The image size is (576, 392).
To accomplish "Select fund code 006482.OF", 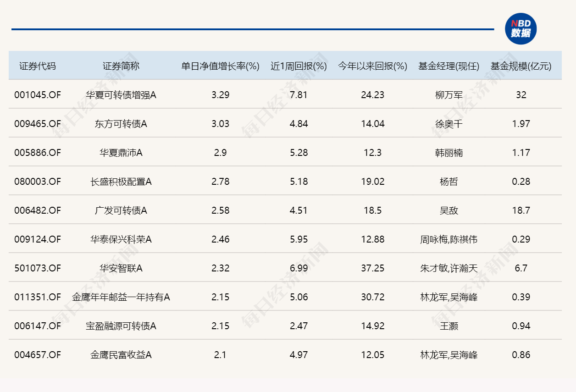I will [x=38, y=210].
